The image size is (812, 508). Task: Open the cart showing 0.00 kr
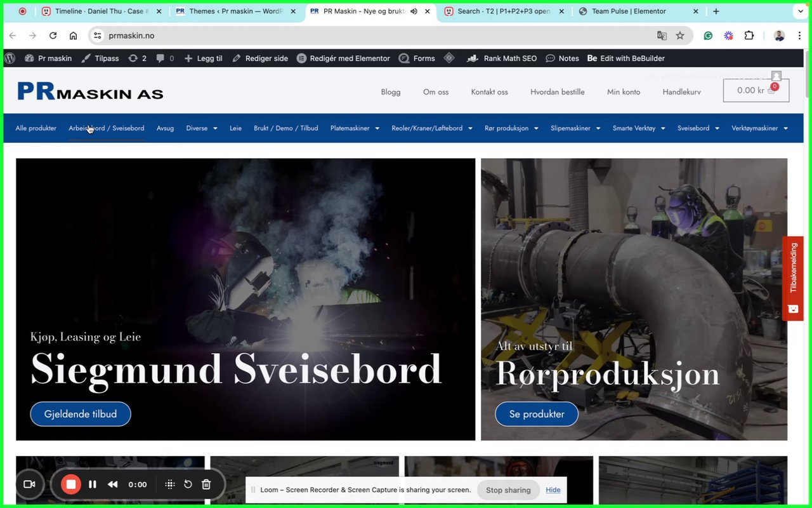pyautogui.click(x=756, y=90)
